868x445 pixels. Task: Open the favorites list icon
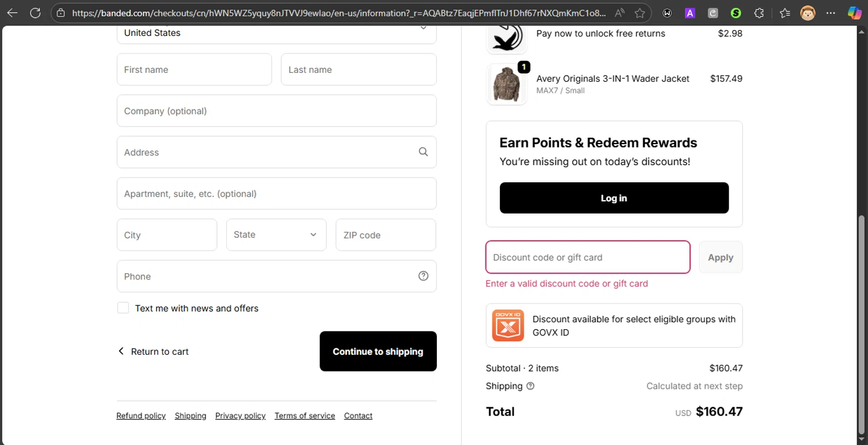pyautogui.click(x=785, y=13)
